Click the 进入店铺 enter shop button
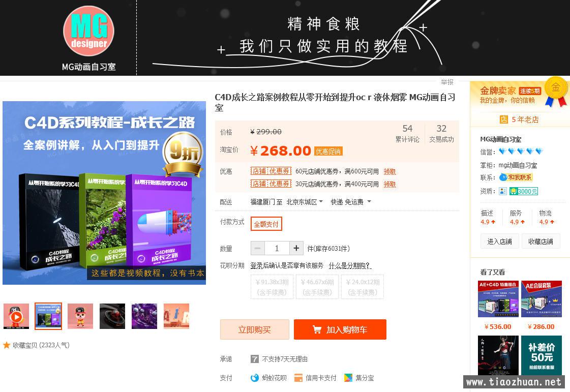The width and height of the screenshot is (570, 392). point(499,242)
